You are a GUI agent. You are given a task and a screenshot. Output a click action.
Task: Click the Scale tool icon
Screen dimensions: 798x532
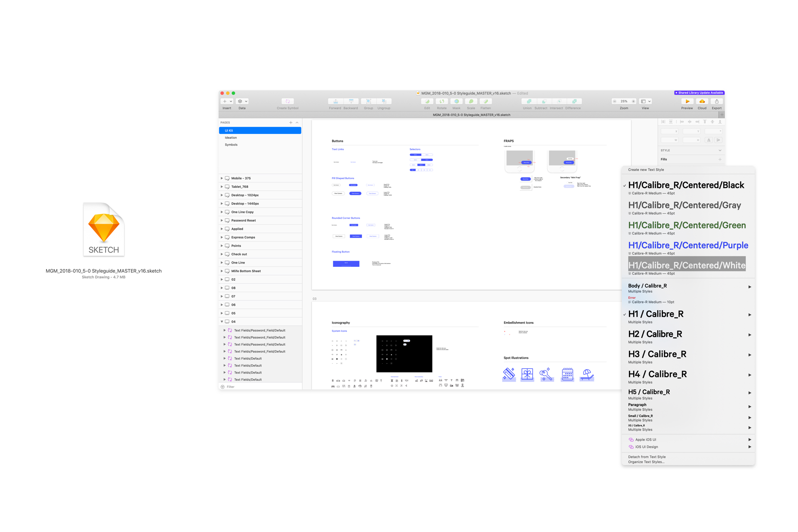click(471, 101)
